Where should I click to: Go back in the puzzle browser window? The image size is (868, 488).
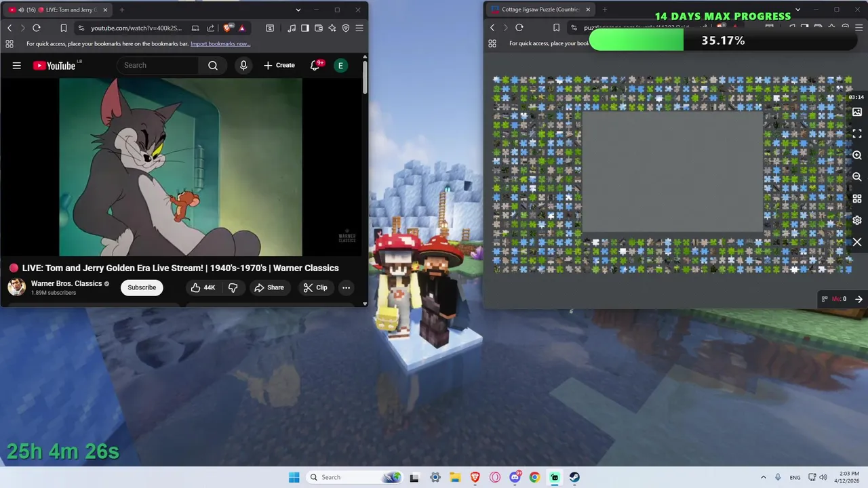tap(492, 28)
